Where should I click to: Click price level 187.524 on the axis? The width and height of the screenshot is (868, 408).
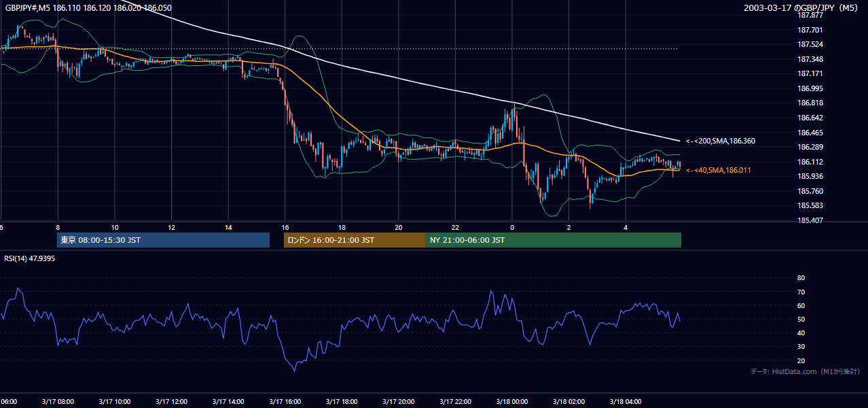809,45
